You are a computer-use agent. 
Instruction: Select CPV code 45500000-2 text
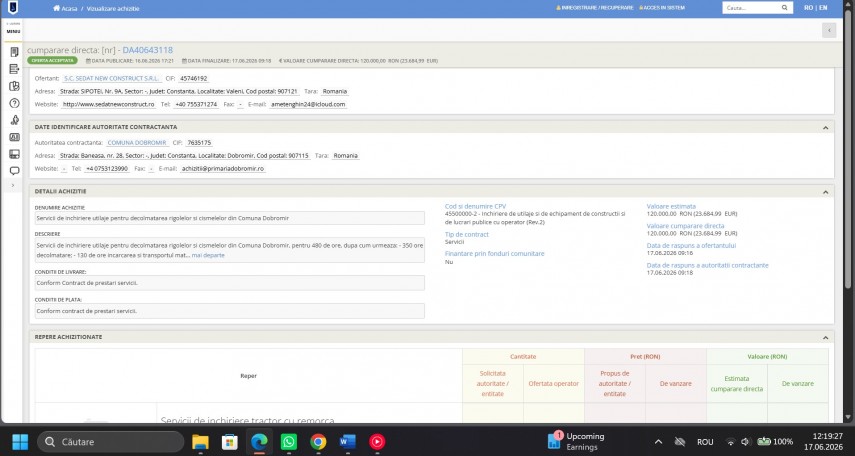click(x=461, y=214)
